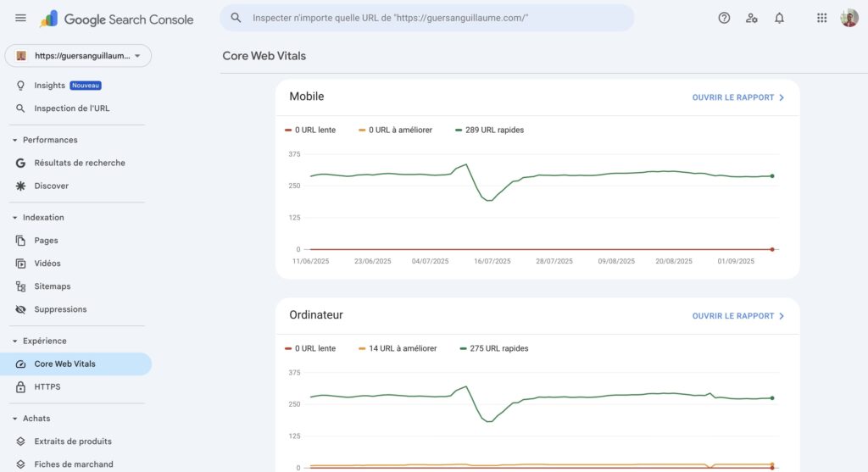The height and width of the screenshot is (472, 868).
Task: Click the Ordinateur '14 URL à améliorer' legend
Action: click(x=398, y=348)
